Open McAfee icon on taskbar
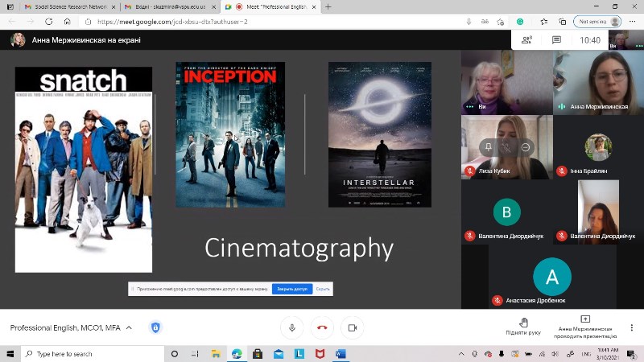 [x=320, y=354]
